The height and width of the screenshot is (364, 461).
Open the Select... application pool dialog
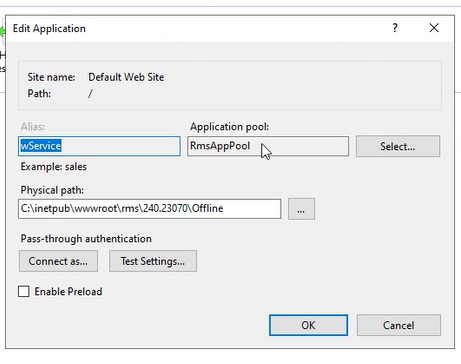[x=398, y=146]
